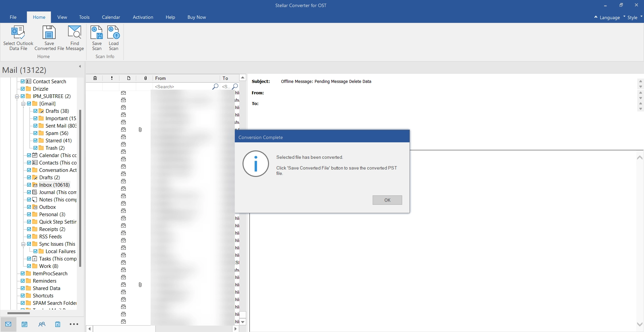Open Calendar view from bottom navigation
Image resolution: width=644 pixels, height=332 pixels.
pos(24,324)
